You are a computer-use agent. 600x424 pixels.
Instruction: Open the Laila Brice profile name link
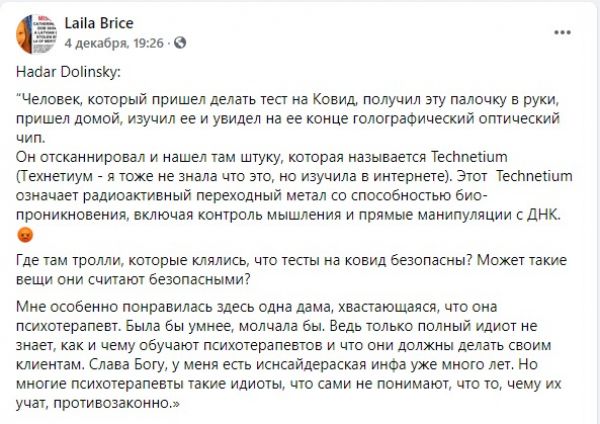(x=99, y=23)
